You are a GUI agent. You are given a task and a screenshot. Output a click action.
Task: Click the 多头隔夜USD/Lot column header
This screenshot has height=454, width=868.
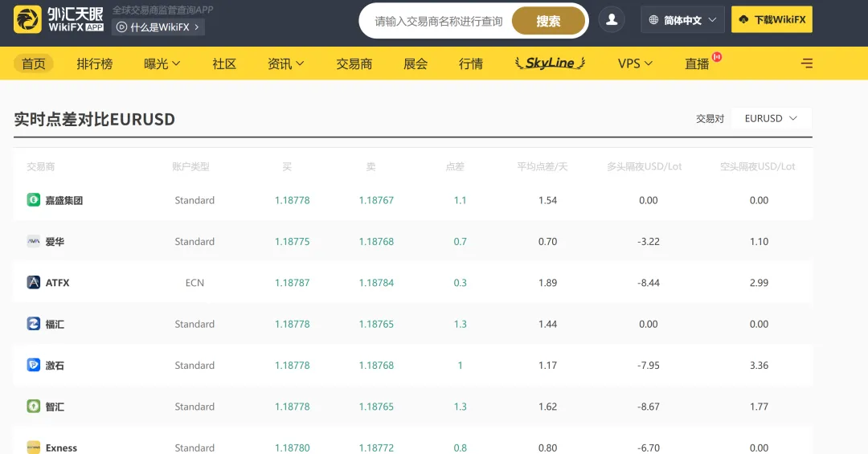[x=645, y=166]
